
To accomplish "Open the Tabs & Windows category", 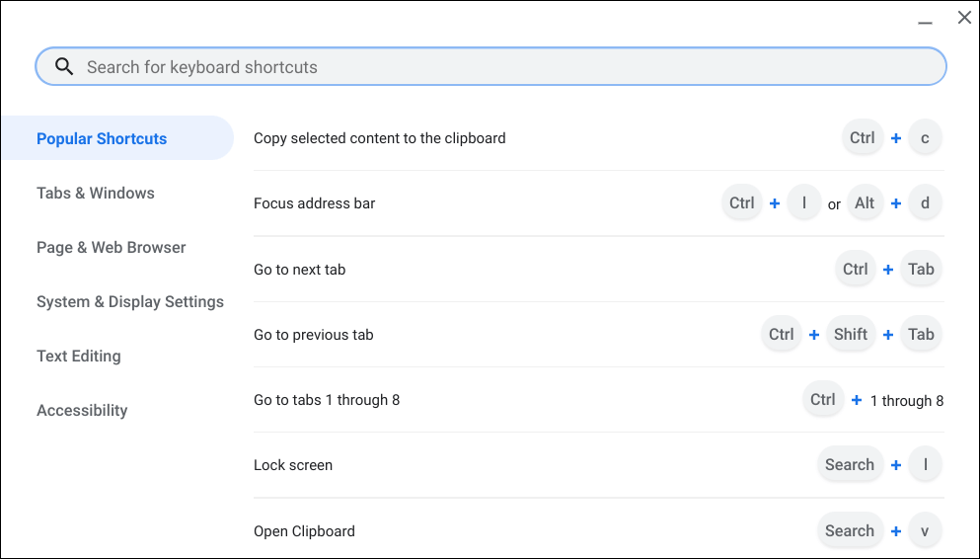I will (96, 193).
